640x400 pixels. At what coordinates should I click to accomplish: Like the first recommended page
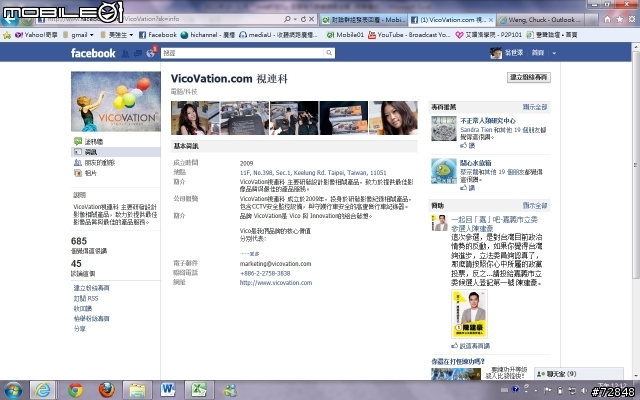[x=468, y=145]
